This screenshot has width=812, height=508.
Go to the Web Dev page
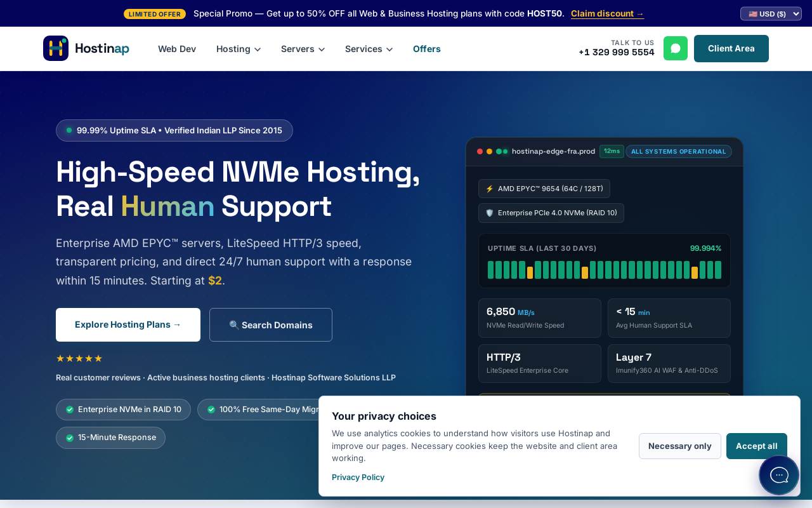coord(177,49)
